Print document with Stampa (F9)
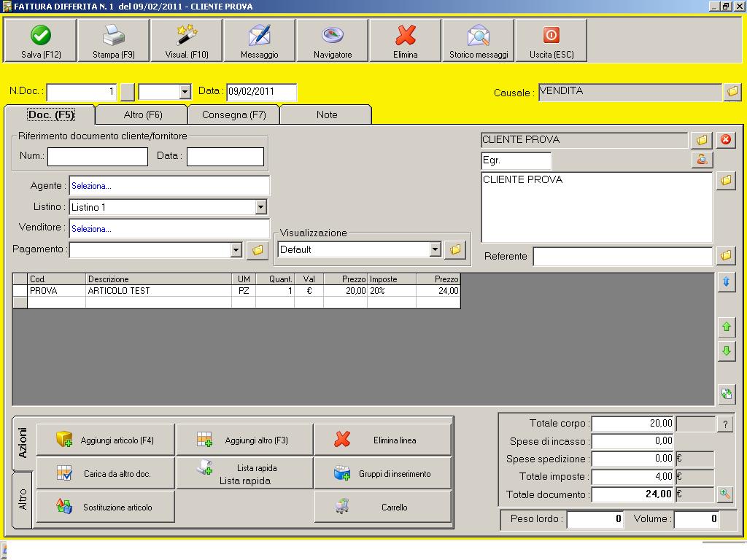 (114, 36)
